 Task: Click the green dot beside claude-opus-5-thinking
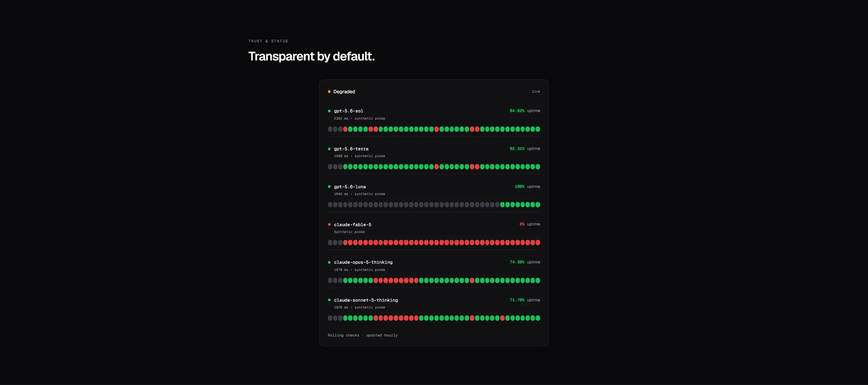point(329,262)
